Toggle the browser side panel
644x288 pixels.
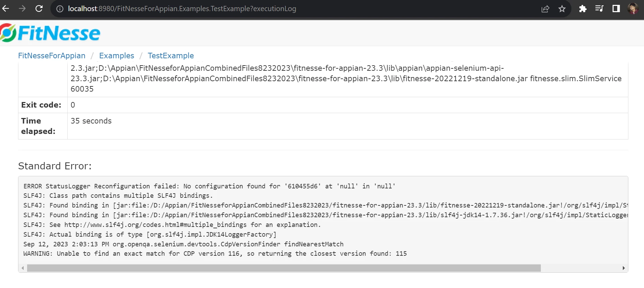click(x=616, y=9)
